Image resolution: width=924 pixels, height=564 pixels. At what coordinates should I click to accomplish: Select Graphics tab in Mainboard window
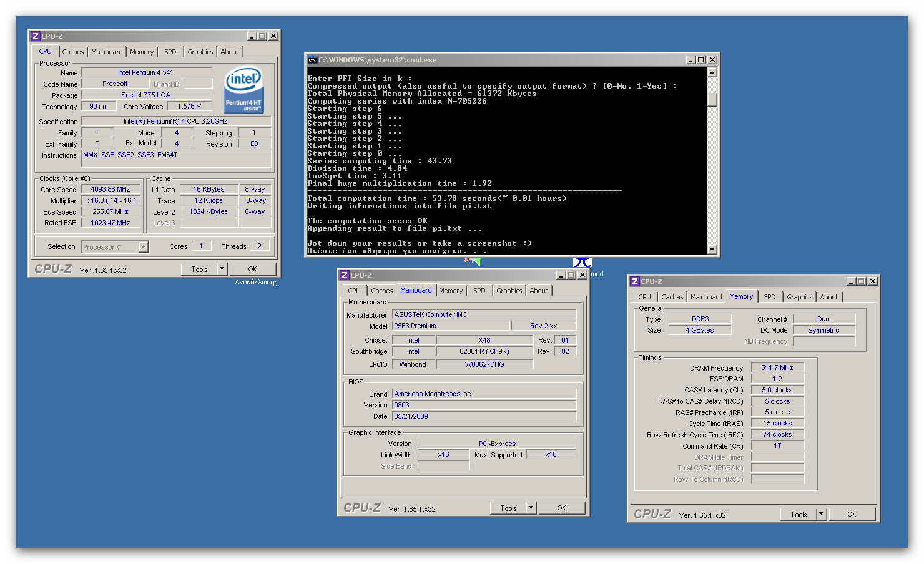(509, 291)
